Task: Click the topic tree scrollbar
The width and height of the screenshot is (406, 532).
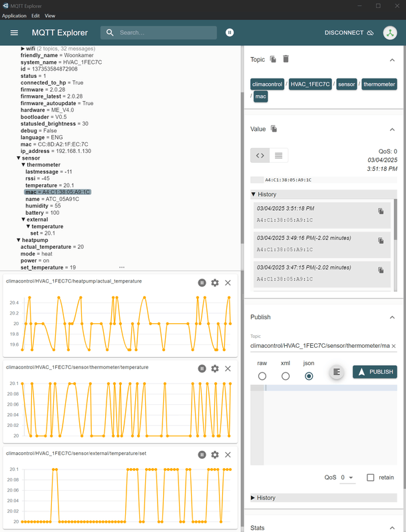Action: click(x=242, y=168)
